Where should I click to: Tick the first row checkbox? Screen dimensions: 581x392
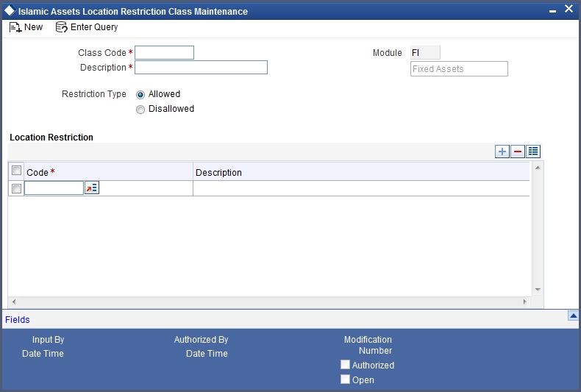(16, 188)
